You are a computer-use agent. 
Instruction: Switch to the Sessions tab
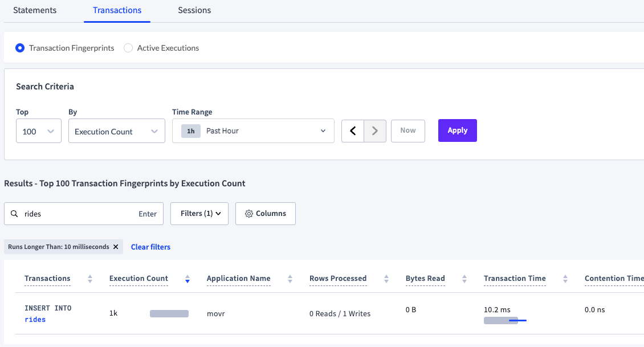coord(194,10)
